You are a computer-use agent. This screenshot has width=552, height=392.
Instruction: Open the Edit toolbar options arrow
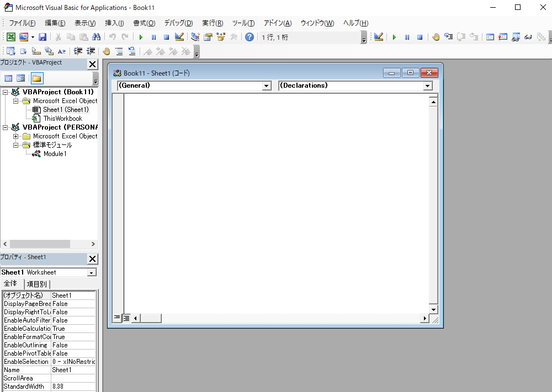point(197,52)
